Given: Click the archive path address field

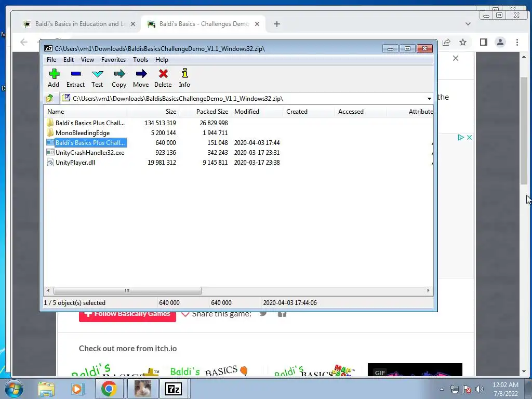Looking at the screenshot, I should tap(243, 98).
